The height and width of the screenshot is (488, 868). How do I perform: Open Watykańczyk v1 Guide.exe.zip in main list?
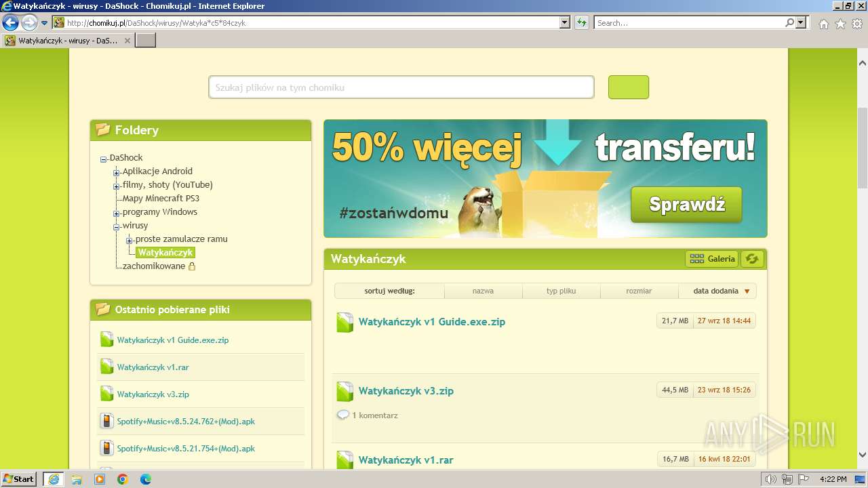pyautogui.click(x=432, y=322)
